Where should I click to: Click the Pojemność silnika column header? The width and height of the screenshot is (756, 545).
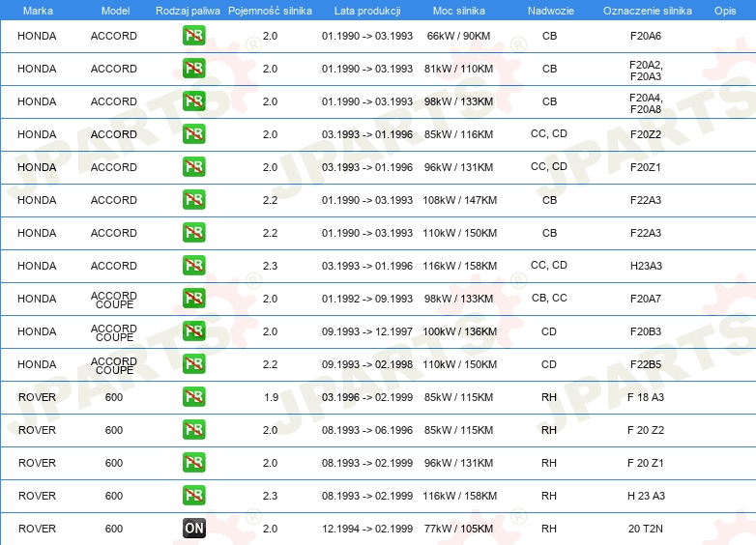click(x=270, y=11)
